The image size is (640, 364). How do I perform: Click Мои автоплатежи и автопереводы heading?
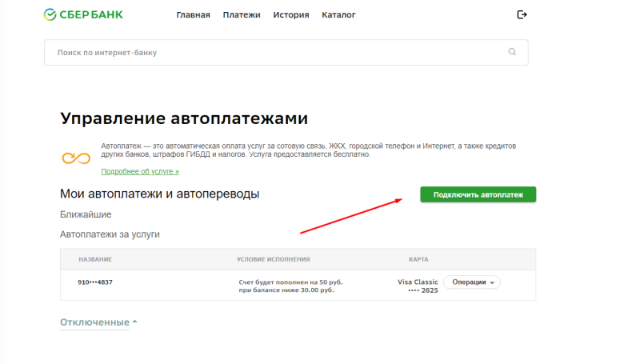(x=159, y=194)
